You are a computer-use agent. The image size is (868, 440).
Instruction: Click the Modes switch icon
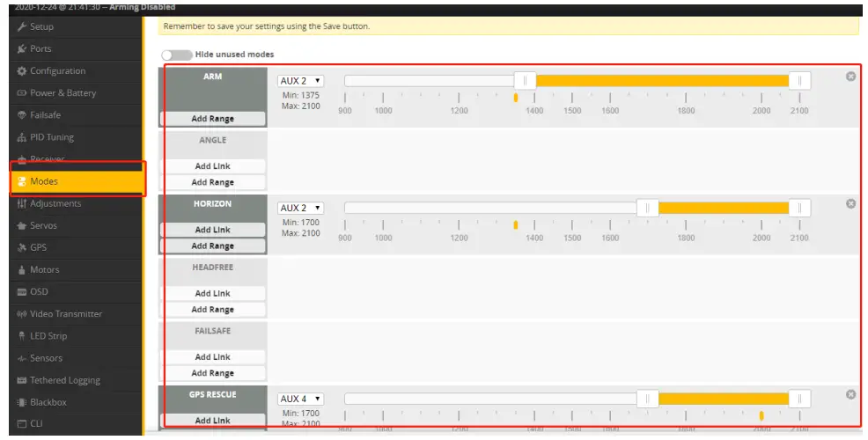pyautogui.click(x=22, y=181)
